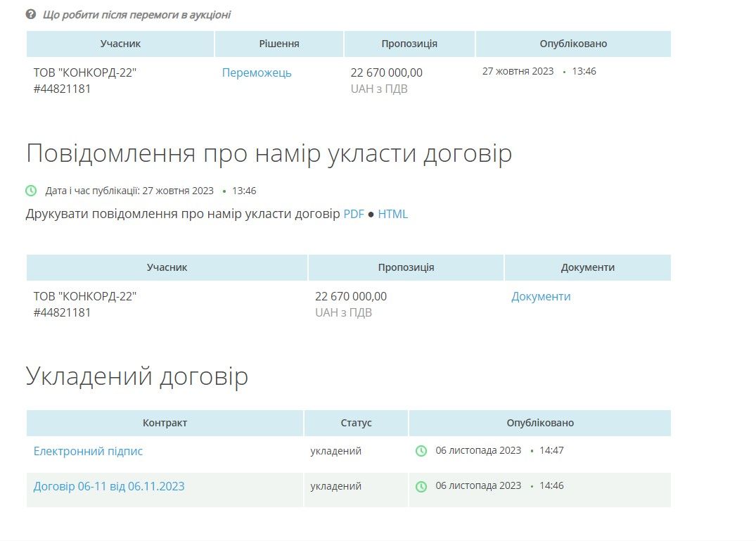Open contract 'Договір 06-11 від 06.11.2023'

[109, 485]
